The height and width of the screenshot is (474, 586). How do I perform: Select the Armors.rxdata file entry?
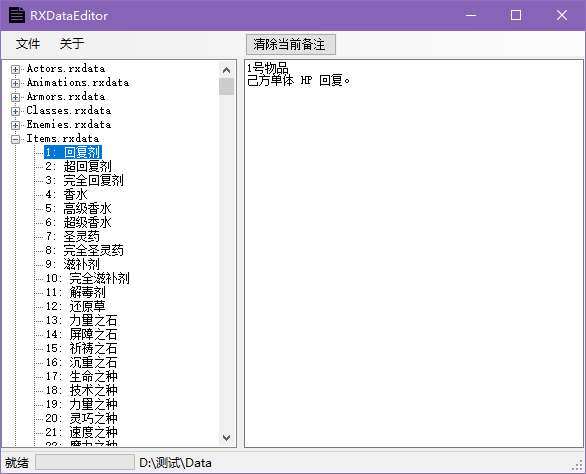point(66,97)
